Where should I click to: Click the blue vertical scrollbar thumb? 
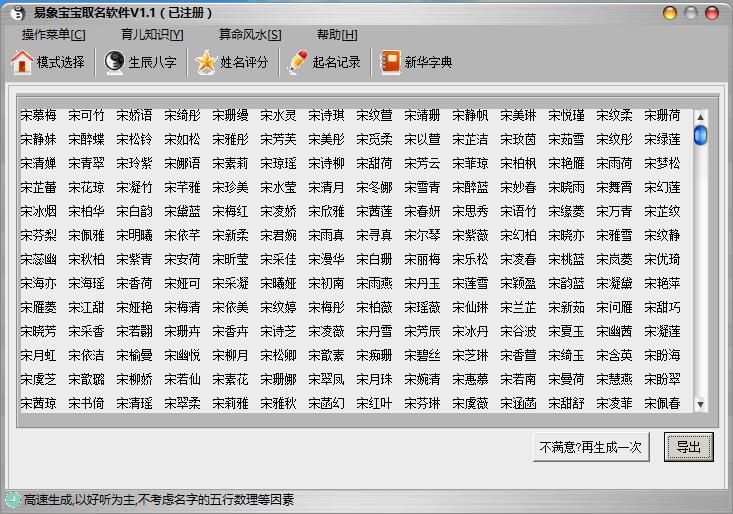pos(700,135)
